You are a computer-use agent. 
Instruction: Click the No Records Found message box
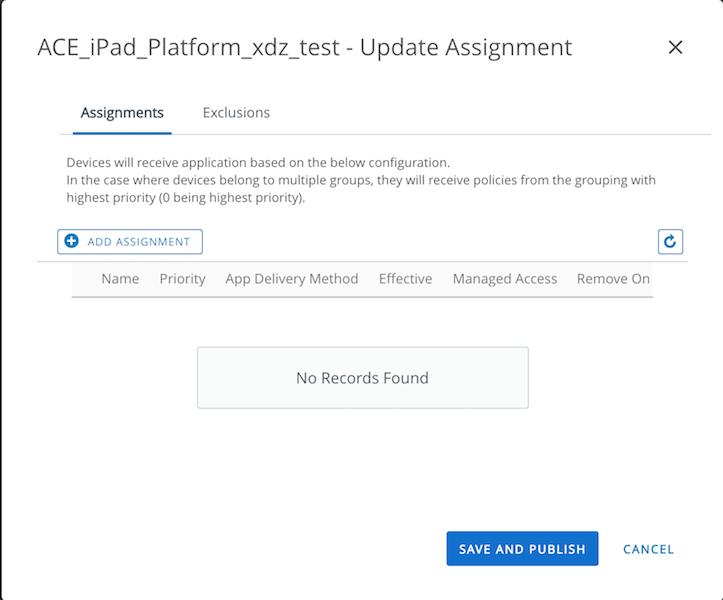[x=362, y=378]
